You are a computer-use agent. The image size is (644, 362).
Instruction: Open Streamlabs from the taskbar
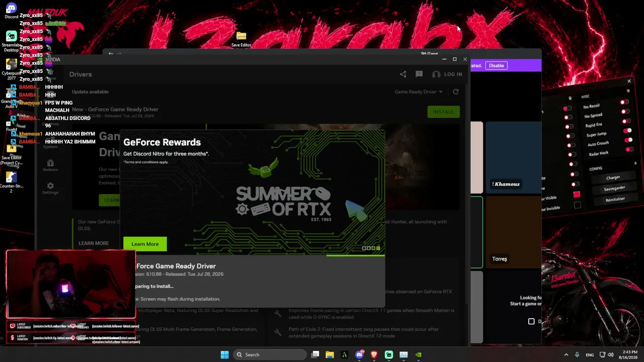[x=389, y=354]
